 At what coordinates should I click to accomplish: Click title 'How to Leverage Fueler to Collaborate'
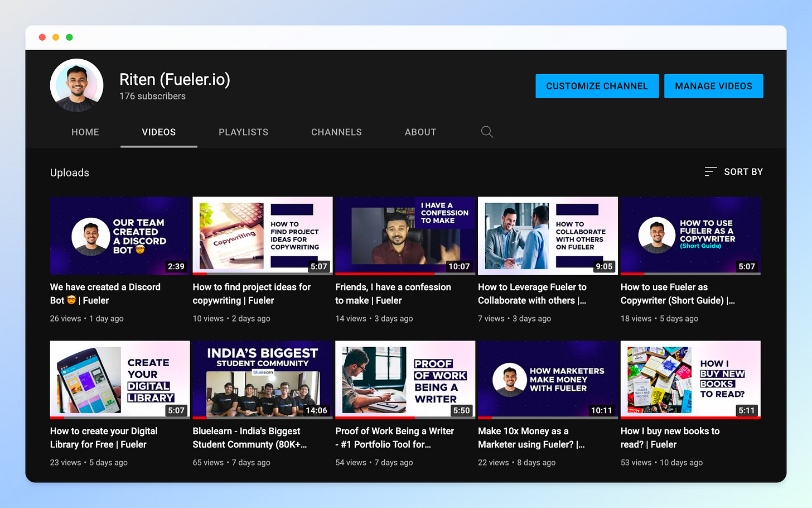pyautogui.click(x=533, y=294)
